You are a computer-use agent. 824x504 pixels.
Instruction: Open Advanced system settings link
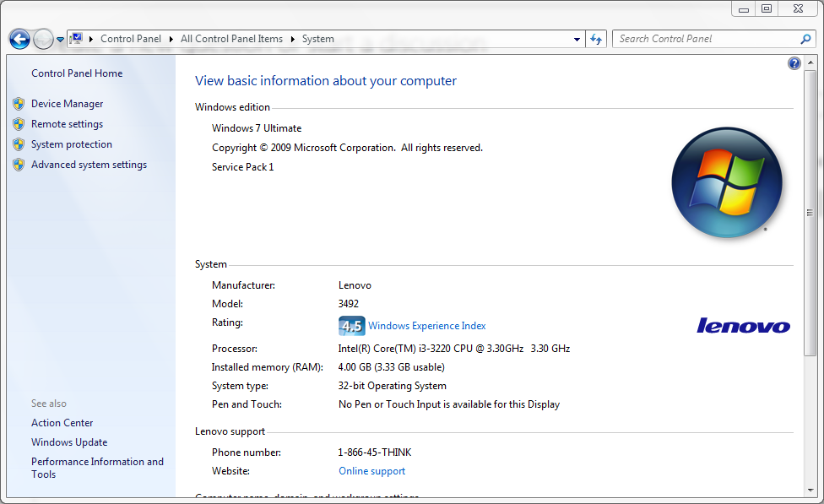[x=89, y=165]
